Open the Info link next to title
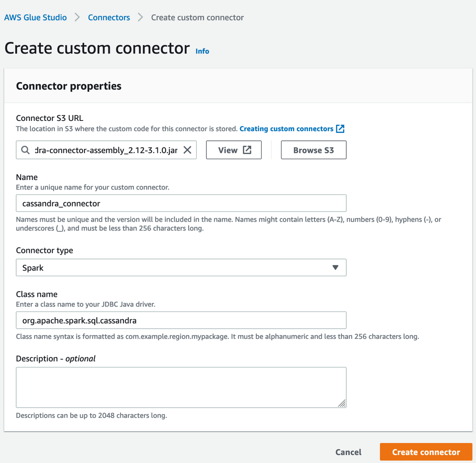Screen dimensions: 476x463 (x=202, y=51)
